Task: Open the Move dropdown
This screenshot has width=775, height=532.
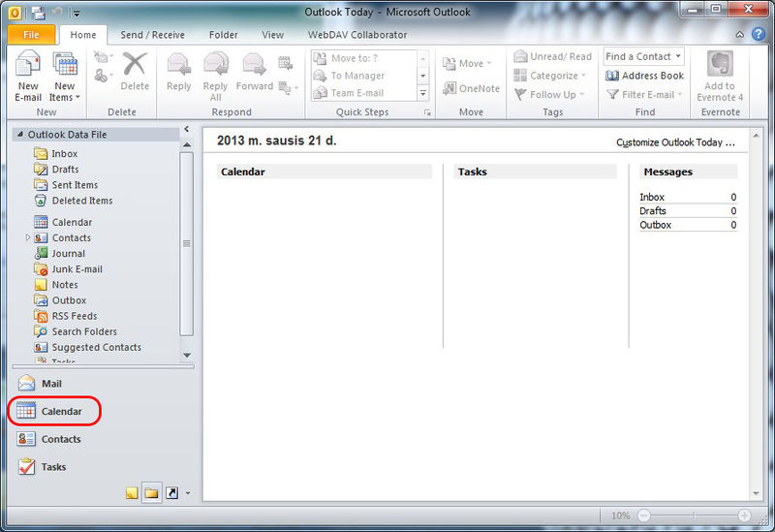Action: pos(467,63)
